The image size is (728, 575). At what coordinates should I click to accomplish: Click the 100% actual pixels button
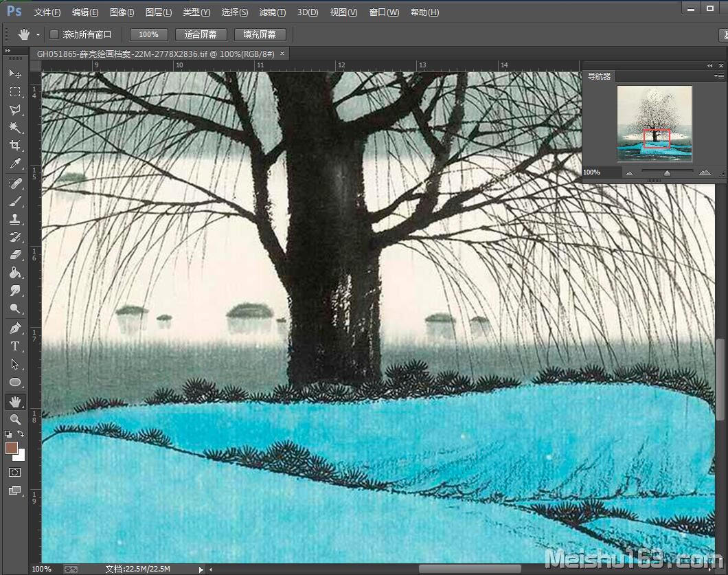(148, 34)
